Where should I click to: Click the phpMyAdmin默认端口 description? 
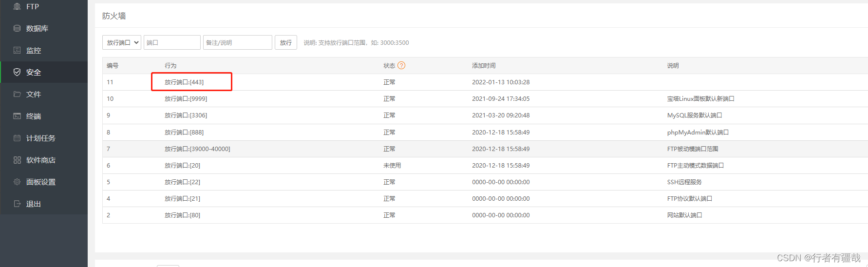pos(698,132)
